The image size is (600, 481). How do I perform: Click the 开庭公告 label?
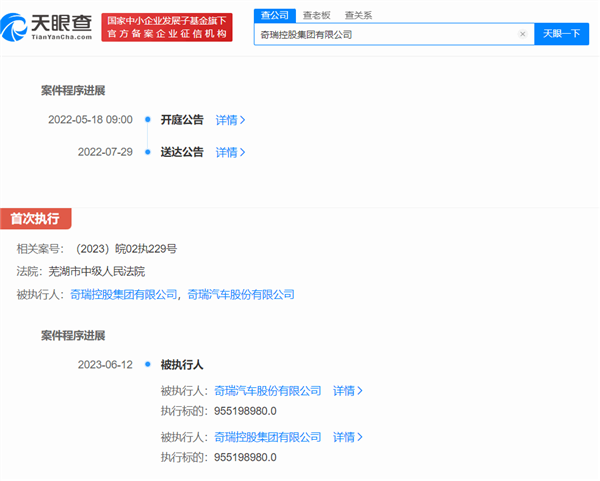coord(182,119)
